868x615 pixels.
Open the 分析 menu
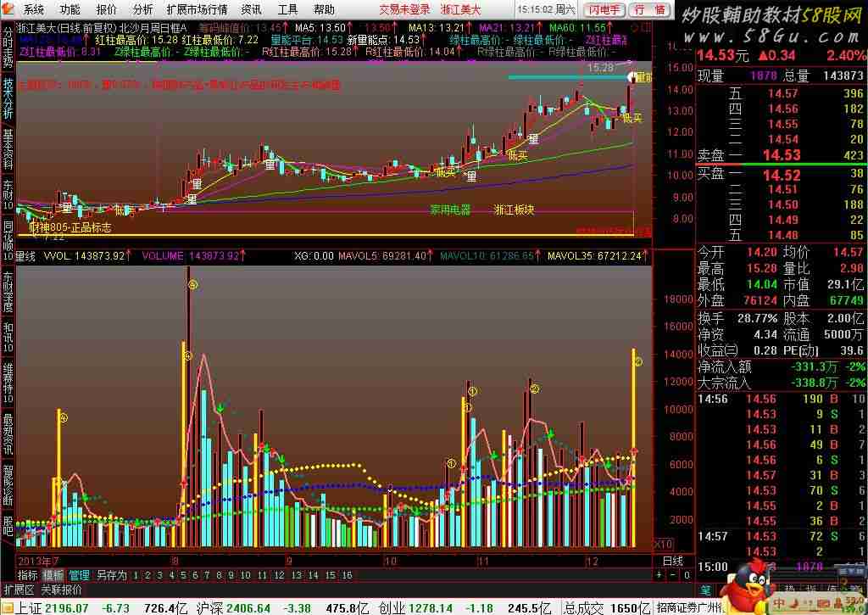(x=142, y=9)
